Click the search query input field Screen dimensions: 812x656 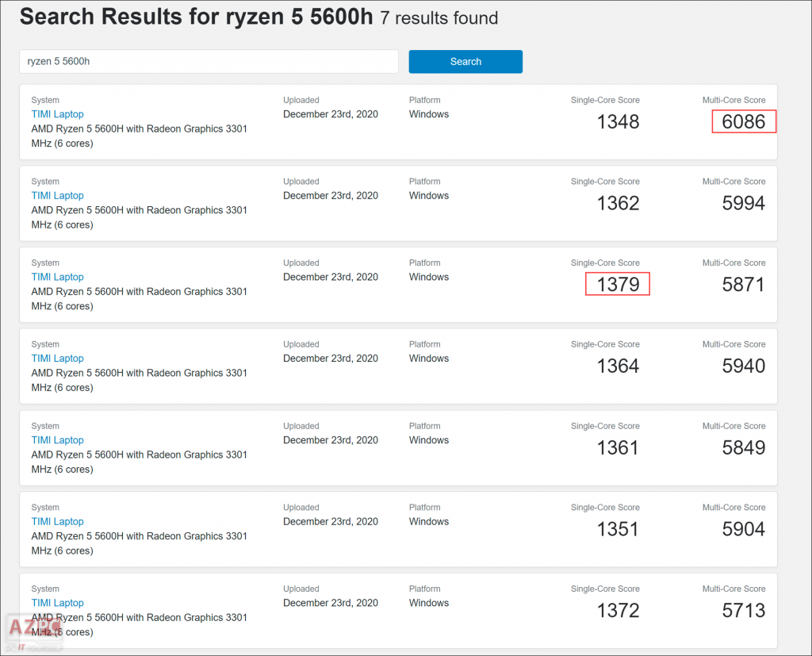pos(209,61)
